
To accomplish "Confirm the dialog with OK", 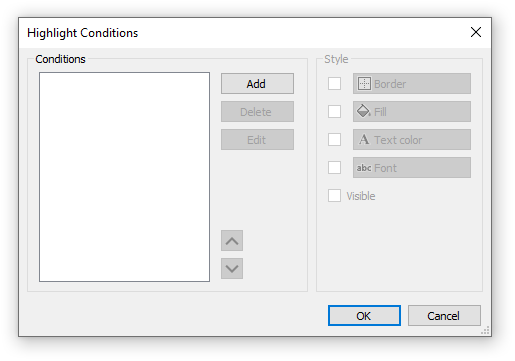I will [364, 316].
